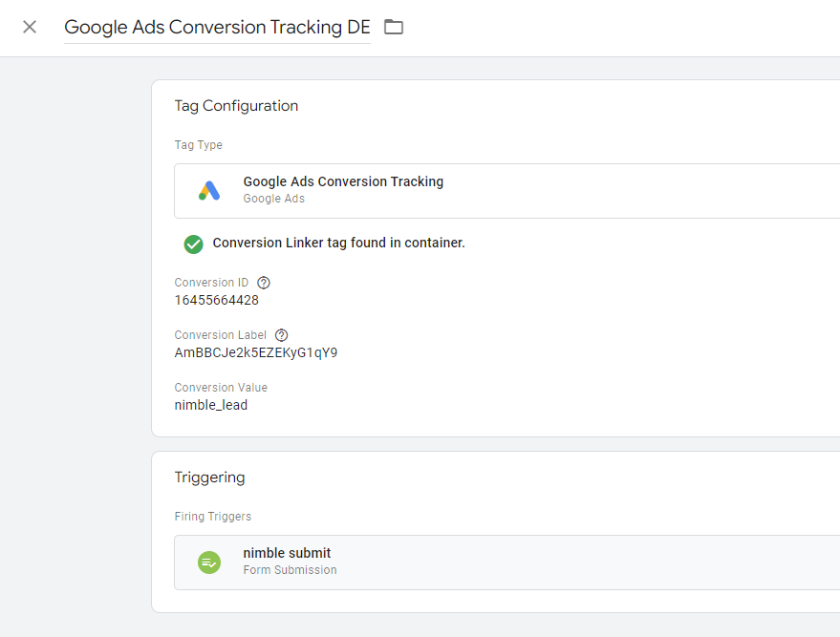
Task: Edit the tag name Google Ads Conversion Tracking DE
Action: 217,28
